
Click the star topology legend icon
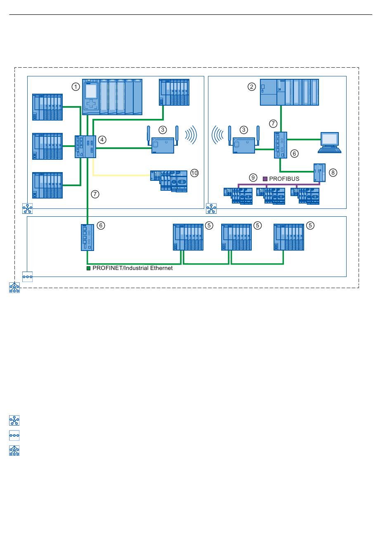(14, 421)
